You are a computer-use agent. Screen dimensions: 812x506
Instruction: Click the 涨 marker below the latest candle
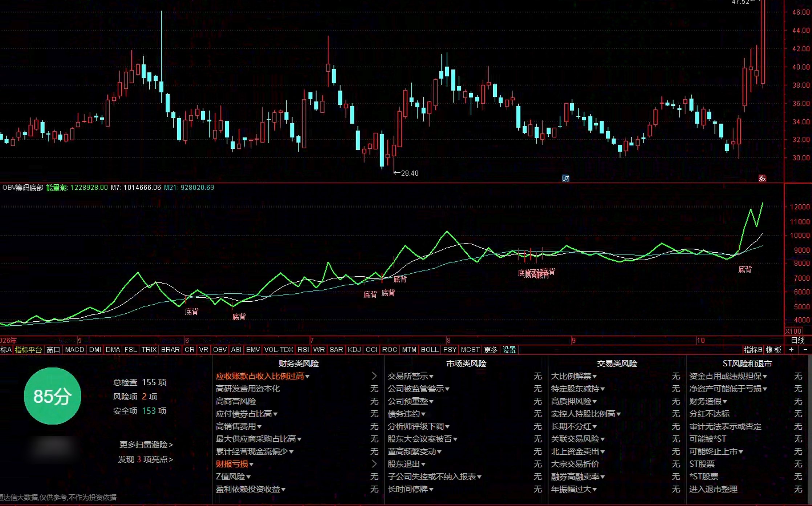click(x=762, y=178)
